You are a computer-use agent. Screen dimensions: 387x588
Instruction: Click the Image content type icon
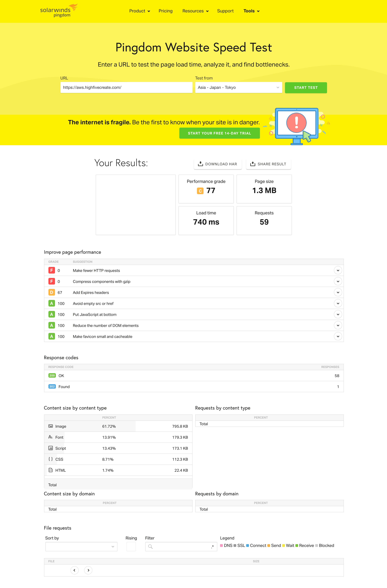coord(51,426)
